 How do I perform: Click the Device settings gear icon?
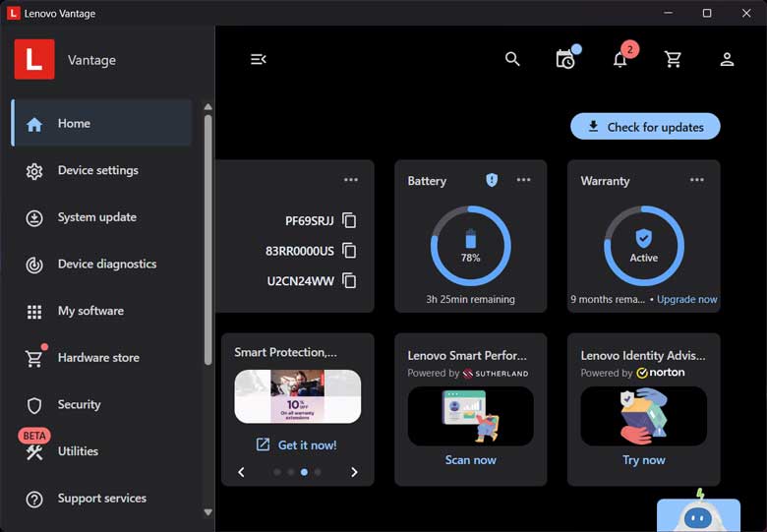tap(34, 171)
